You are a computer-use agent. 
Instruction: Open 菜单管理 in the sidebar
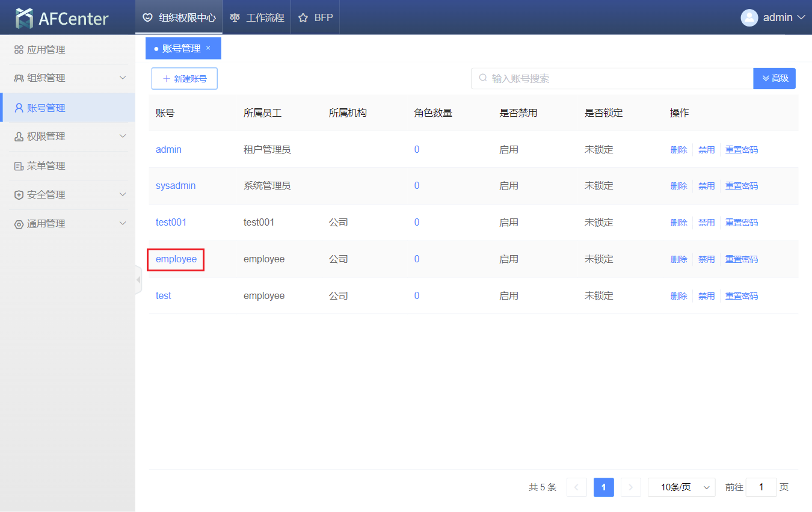46,165
